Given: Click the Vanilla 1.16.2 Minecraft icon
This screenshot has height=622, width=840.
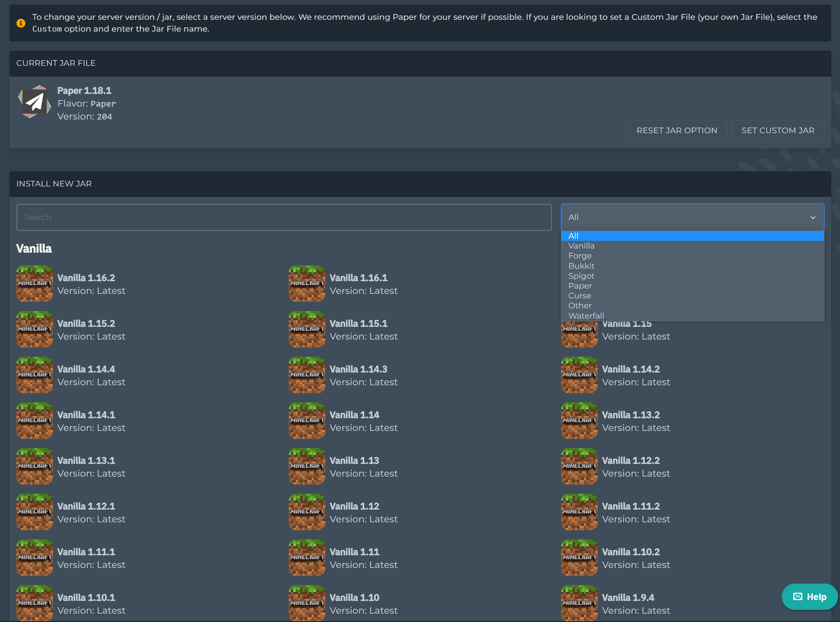Looking at the screenshot, I should pyautogui.click(x=34, y=284).
